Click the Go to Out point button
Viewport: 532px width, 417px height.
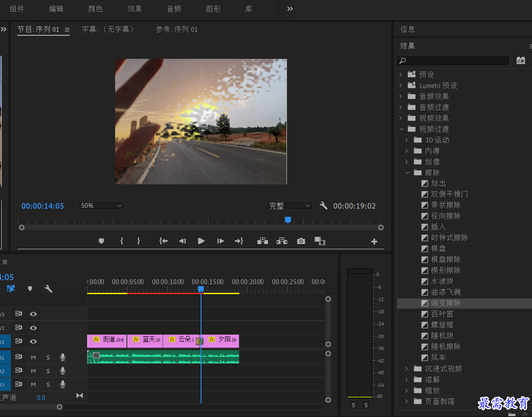click(x=239, y=241)
